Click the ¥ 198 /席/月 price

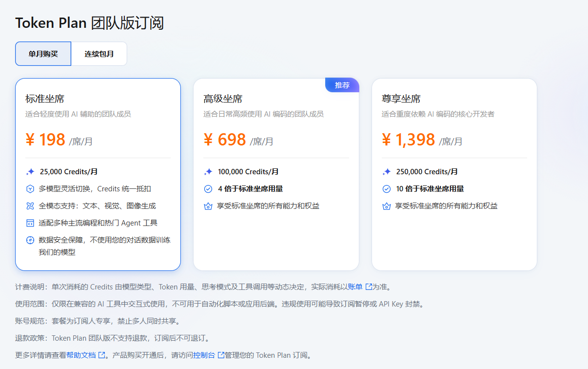coord(59,140)
